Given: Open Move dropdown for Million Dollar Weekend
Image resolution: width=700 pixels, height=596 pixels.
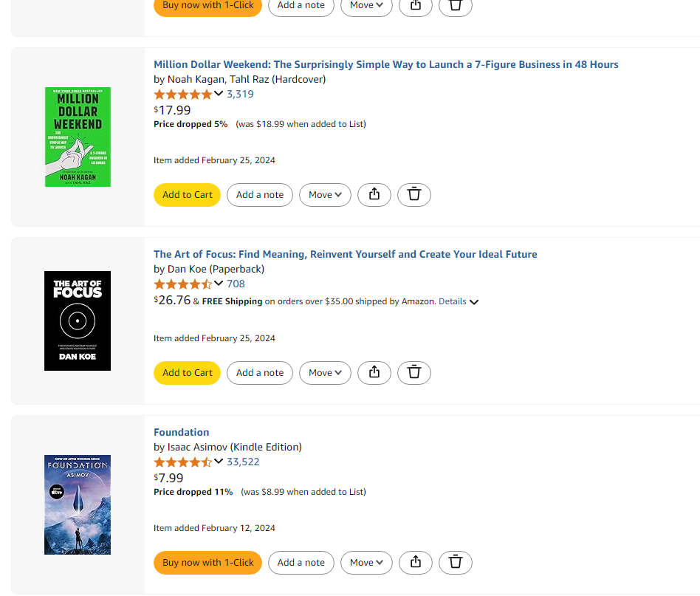Looking at the screenshot, I should [325, 195].
